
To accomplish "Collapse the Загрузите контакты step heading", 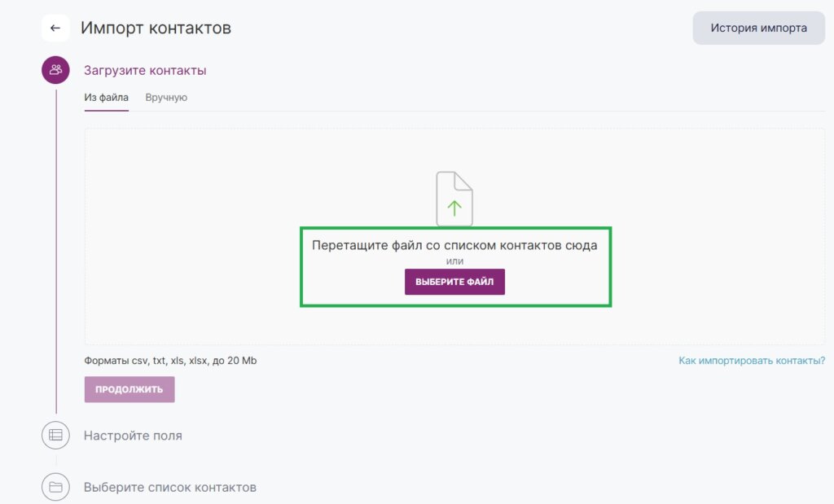I will [x=145, y=71].
